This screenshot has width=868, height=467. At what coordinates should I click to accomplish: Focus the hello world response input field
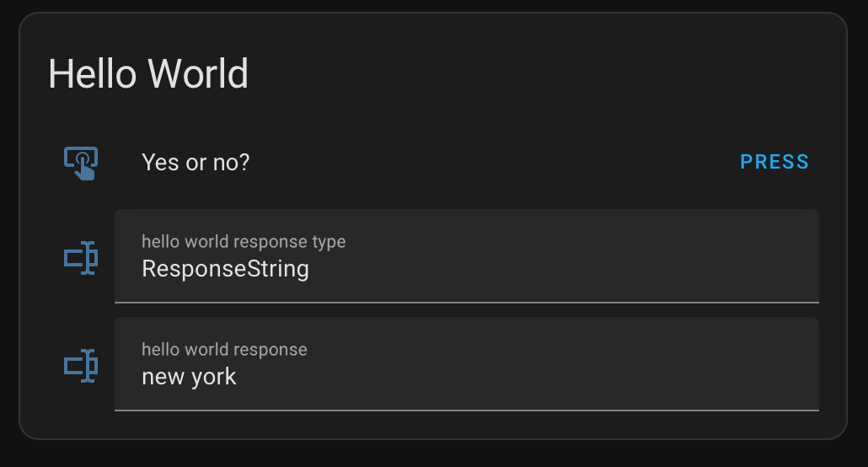[467, 364]
